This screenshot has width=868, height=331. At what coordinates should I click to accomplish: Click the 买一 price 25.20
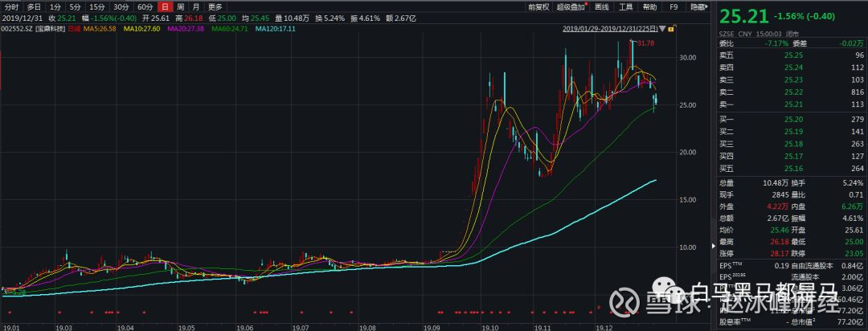click(792, 120)
